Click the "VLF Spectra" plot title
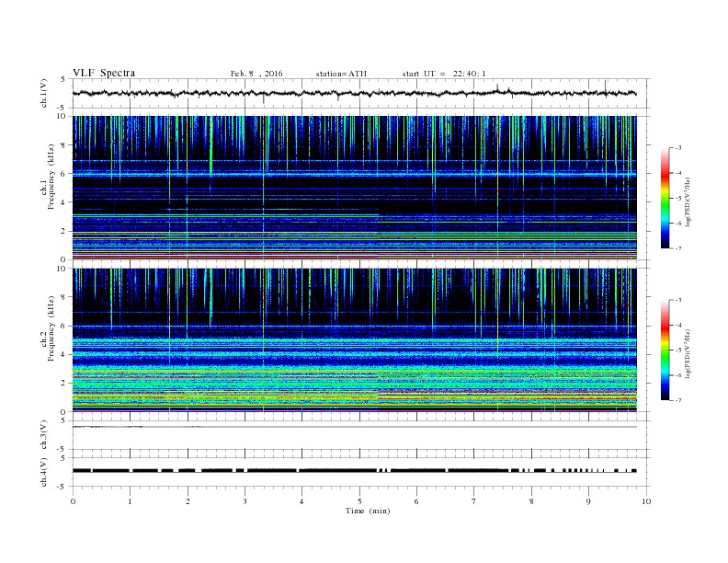The width and height of the screenshot is (728, 563). pyautogui.click(x=104, y=73)
